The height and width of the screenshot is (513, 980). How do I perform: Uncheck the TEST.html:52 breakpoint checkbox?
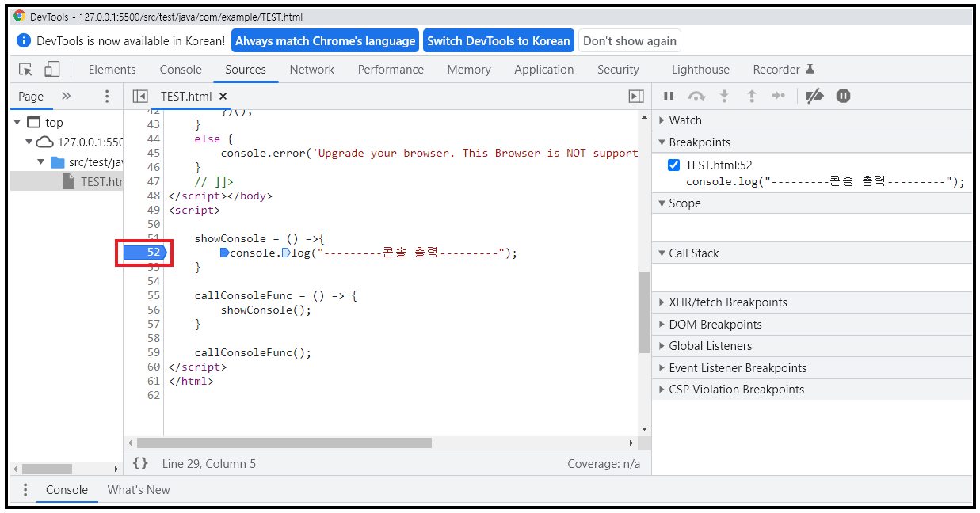(673, 165)
